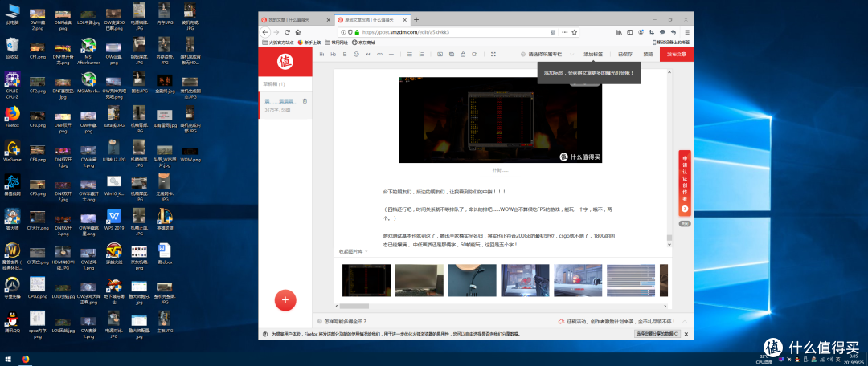Image resolution: width=868 pixels, height=366 pixels.
Task: Click the Firefox taskbar icon
Action: [26, 359]
